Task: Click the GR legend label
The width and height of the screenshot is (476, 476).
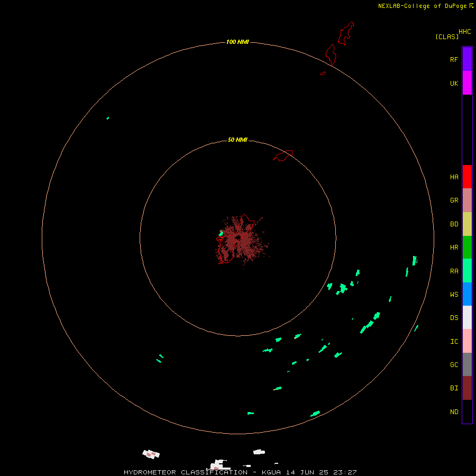Action: coord(454,200)
